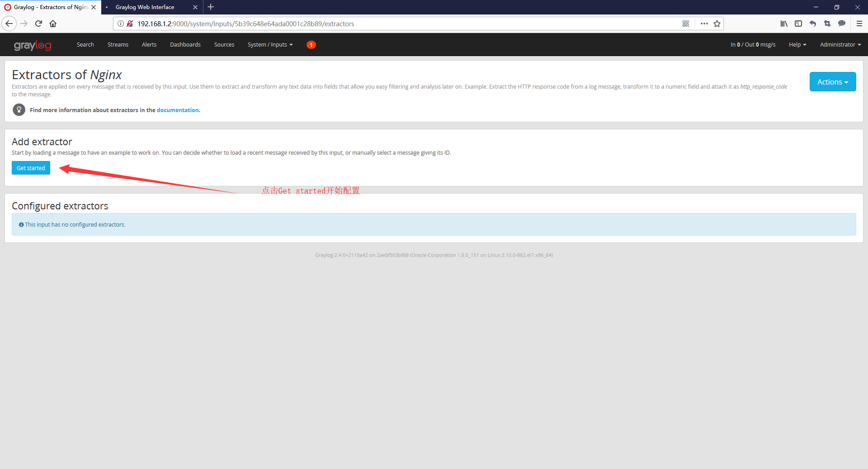Open the Actions dropdown button

click(833, 82)
